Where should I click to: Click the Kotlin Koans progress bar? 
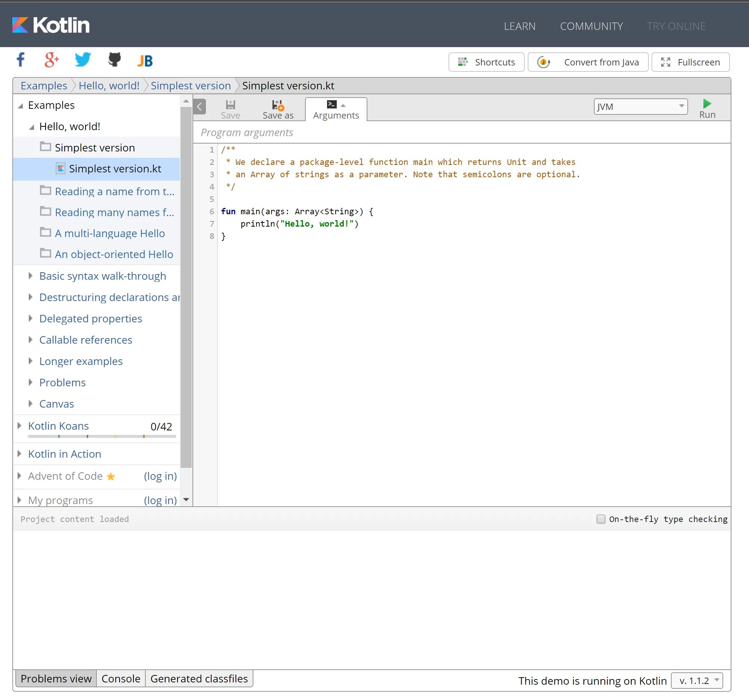click(102, 436)
